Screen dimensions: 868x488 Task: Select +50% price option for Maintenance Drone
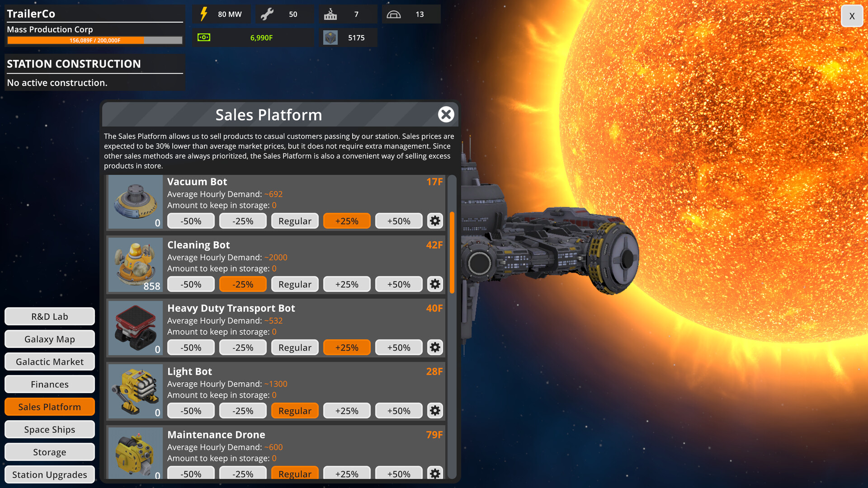point(398,474)
